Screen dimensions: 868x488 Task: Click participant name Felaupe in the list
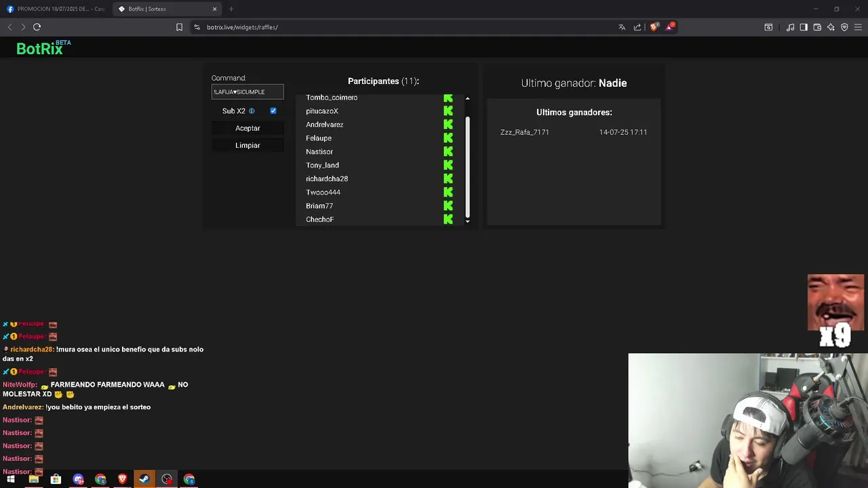[x=319, y=138]
